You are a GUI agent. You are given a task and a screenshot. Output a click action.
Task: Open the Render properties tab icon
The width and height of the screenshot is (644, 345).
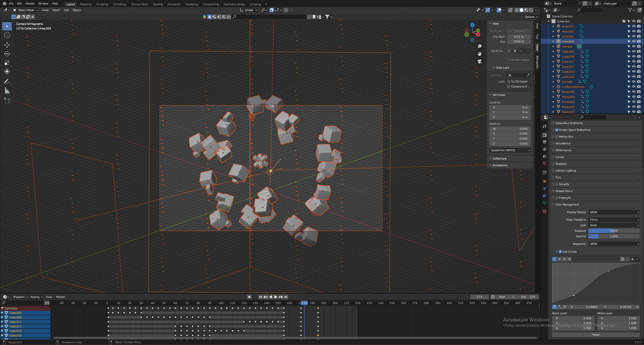click(545, 135)
